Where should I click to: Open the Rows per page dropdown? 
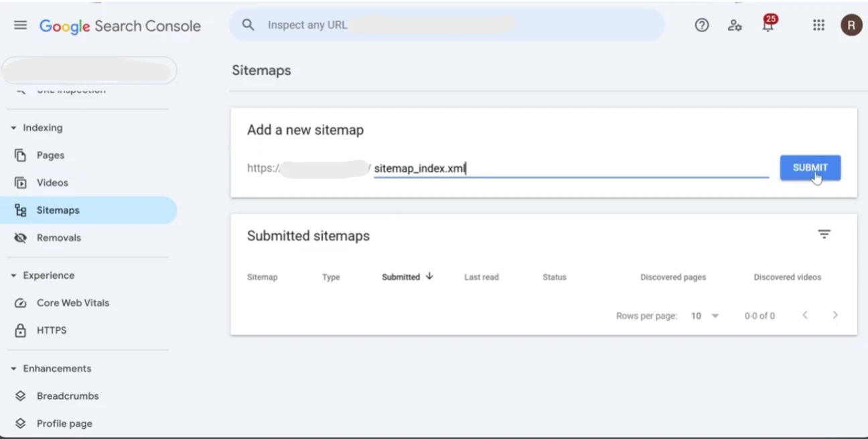(705, 315)
